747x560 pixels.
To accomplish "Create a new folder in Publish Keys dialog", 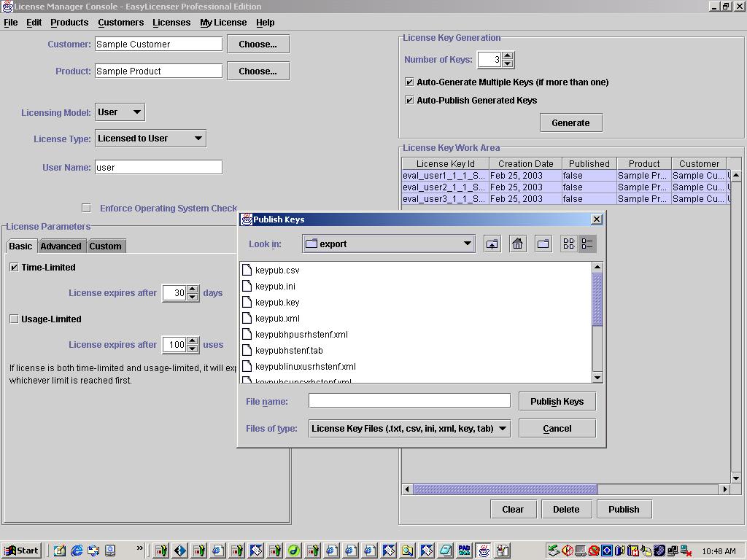I will [543, 244].
